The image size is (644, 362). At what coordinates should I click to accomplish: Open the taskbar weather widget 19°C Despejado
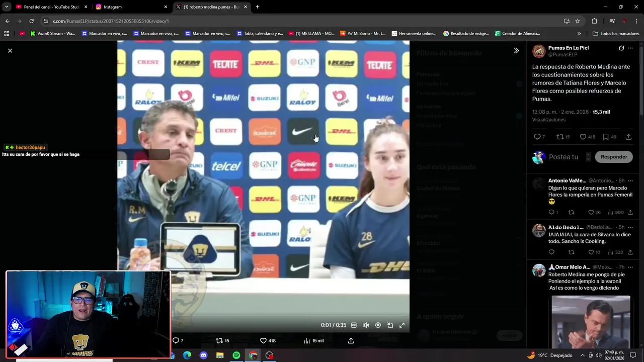pos(549,355)
